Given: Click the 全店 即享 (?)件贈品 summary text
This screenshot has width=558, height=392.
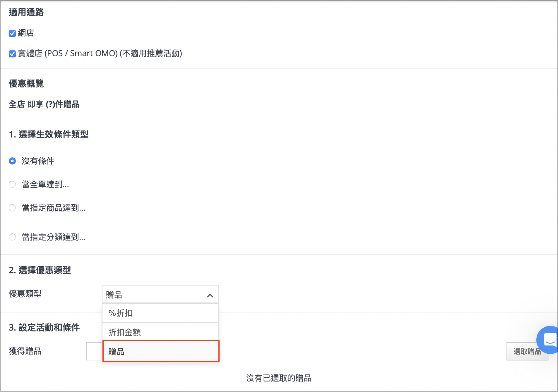Looking at the screenshot, I should (44, 104).
